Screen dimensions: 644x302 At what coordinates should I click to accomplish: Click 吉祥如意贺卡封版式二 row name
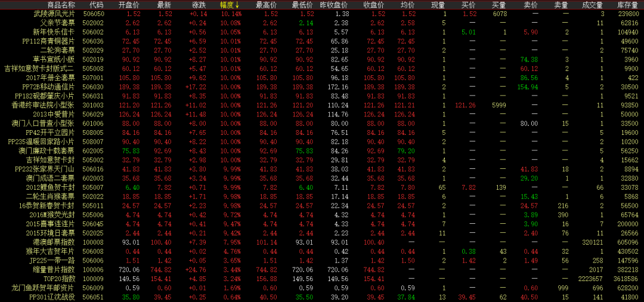[x=39, y=68]
